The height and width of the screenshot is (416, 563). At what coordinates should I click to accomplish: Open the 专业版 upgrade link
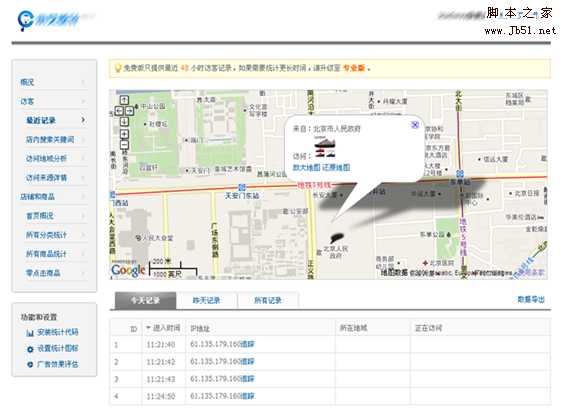coord(354,68)
